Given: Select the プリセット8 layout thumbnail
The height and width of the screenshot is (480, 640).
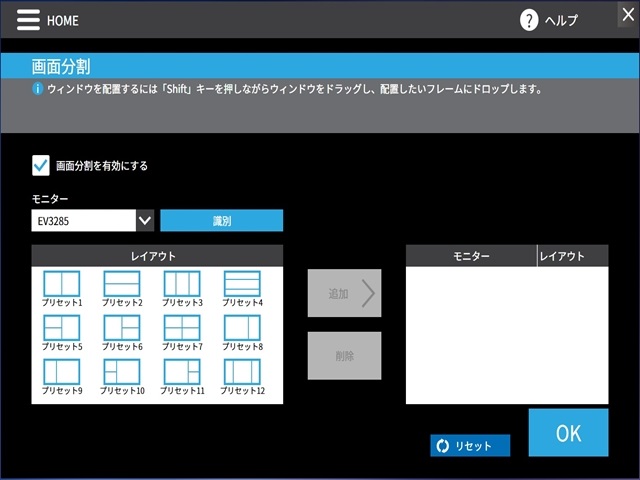Looking at the screenshot, I should pyautogui.click(x=242, y=327).
